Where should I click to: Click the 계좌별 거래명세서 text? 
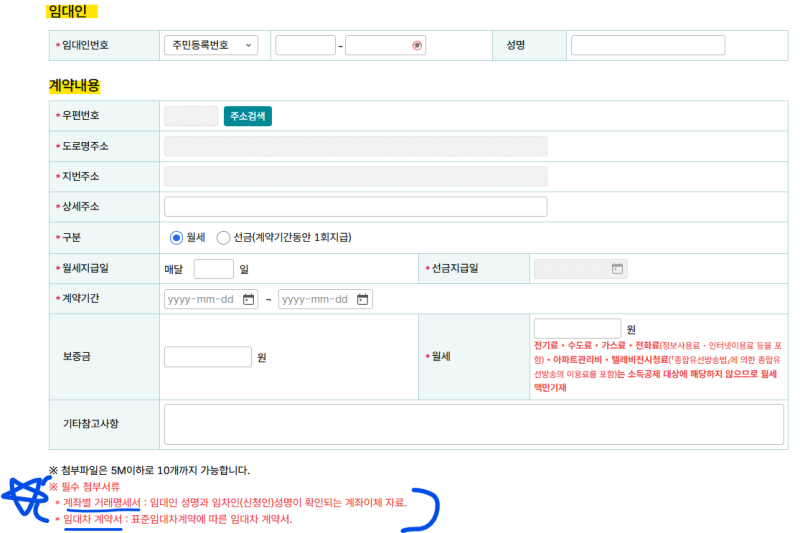[102, 503]
